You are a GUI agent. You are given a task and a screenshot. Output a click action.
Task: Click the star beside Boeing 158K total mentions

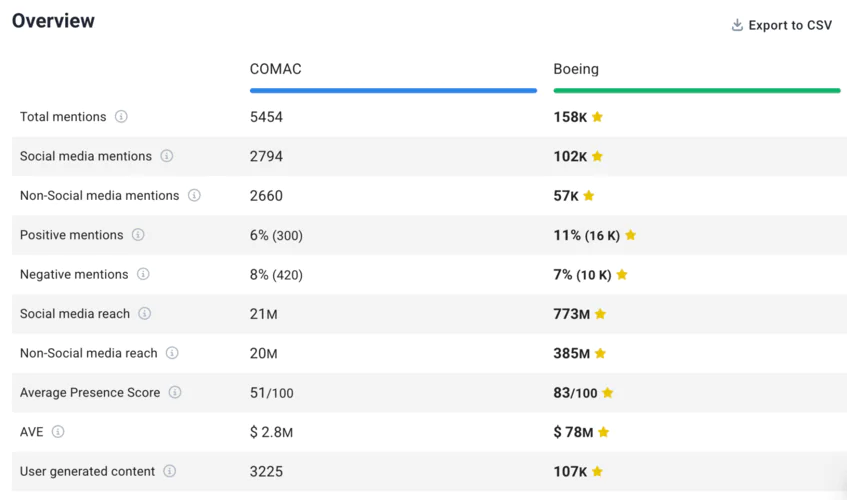click(597, 117)
